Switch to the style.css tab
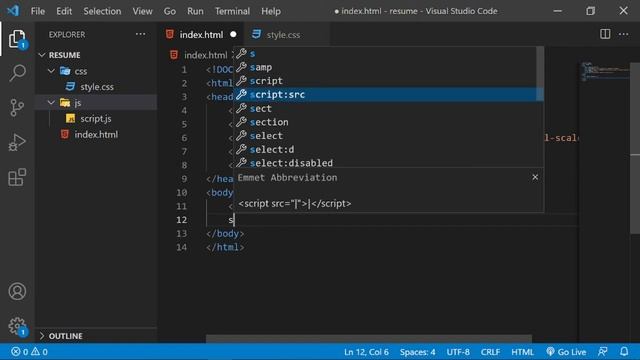This screenshot has width=640, height=360. click(x=283, y=35)
